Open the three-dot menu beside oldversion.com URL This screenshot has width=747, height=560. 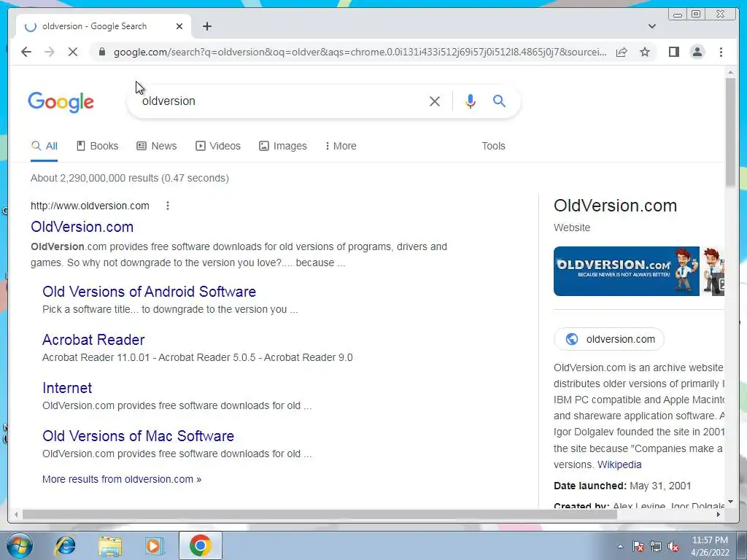[167, 206]
